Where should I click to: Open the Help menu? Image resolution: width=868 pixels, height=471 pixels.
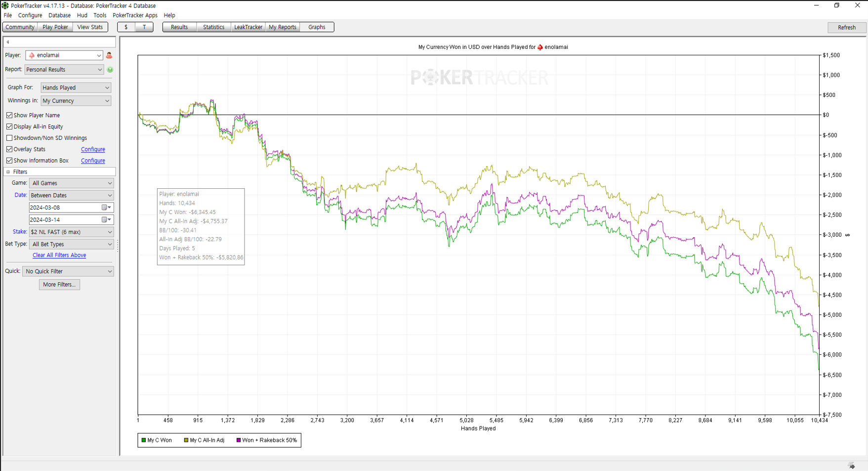(169, 15)
